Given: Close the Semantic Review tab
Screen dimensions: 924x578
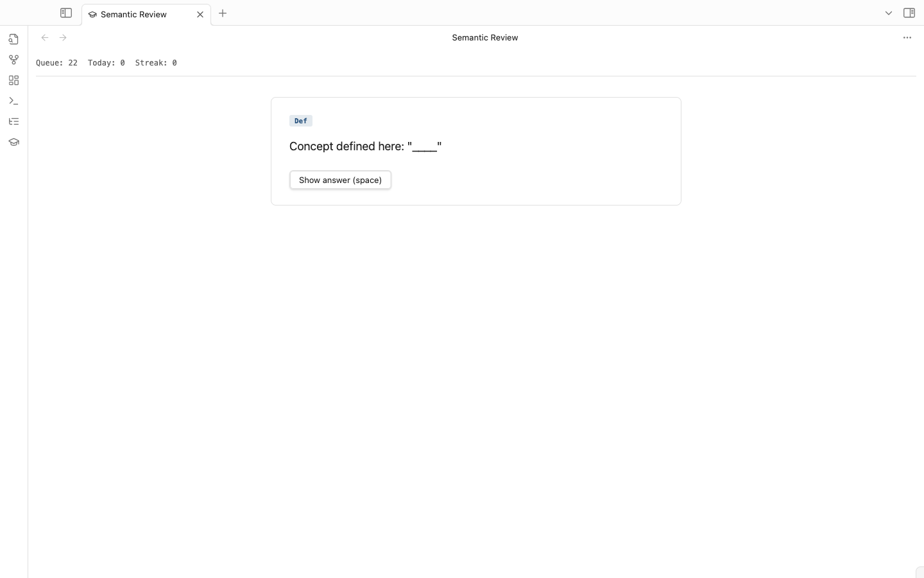Looking at the screenshot, I should (200, 14).
